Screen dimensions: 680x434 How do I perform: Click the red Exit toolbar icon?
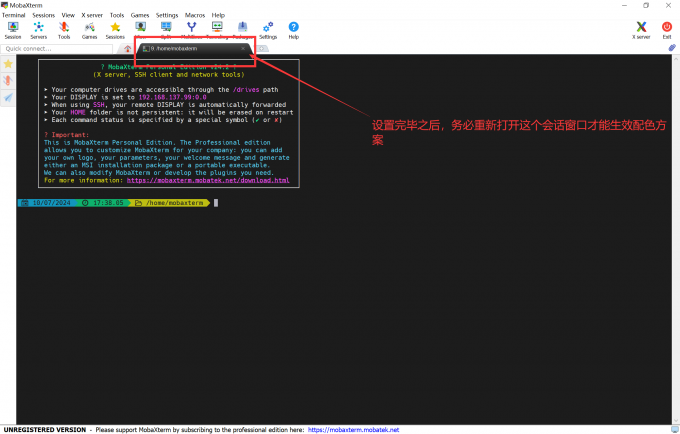coord(667,30)
